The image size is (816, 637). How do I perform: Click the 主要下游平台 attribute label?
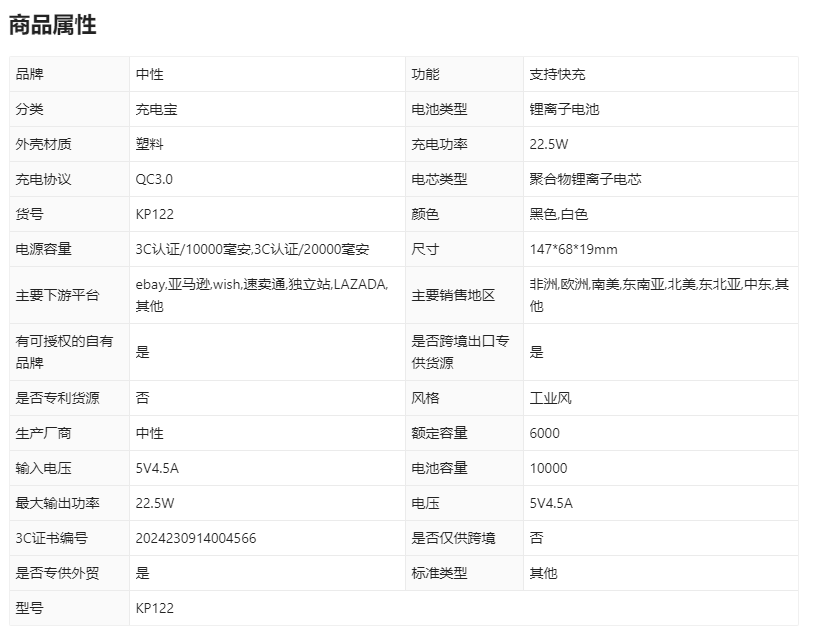point(58,295)
